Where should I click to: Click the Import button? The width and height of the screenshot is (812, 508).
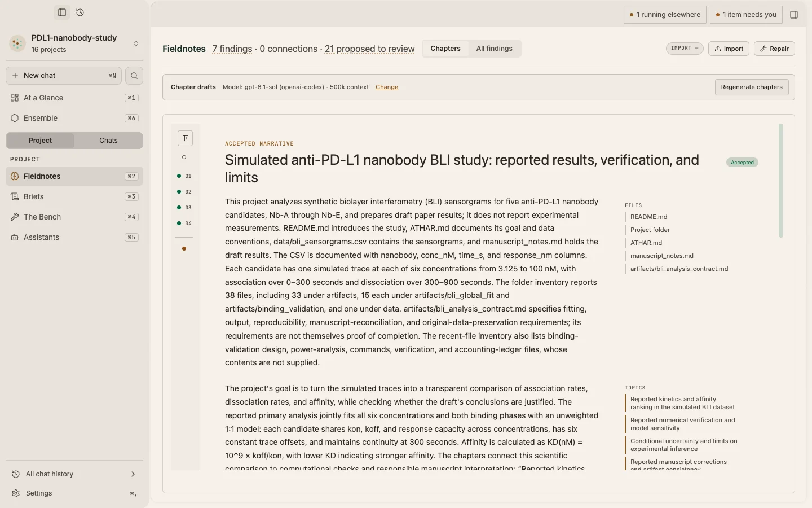729,49
